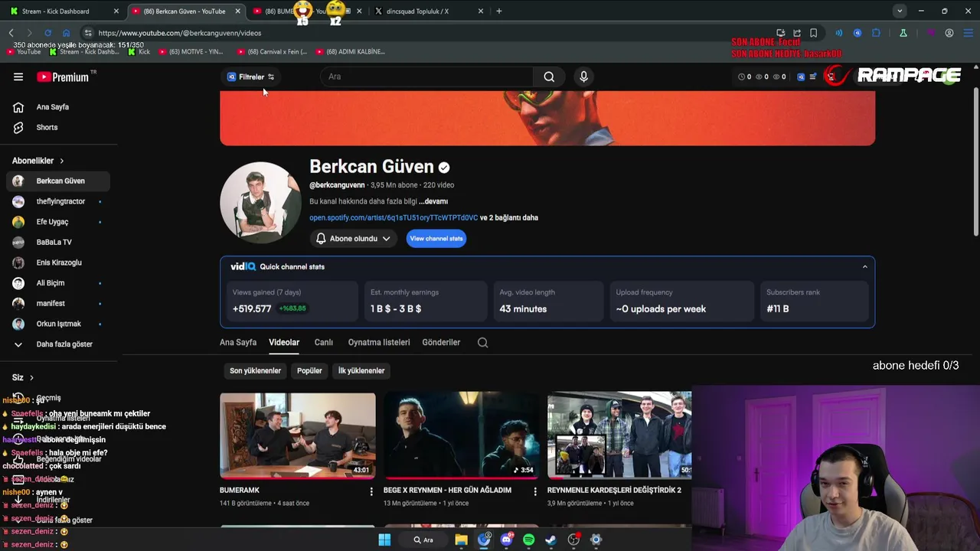Image resolution: width=980 pixels, height=551 pixels.
Task: Open the Gönderiler tab
Action: 441,342
